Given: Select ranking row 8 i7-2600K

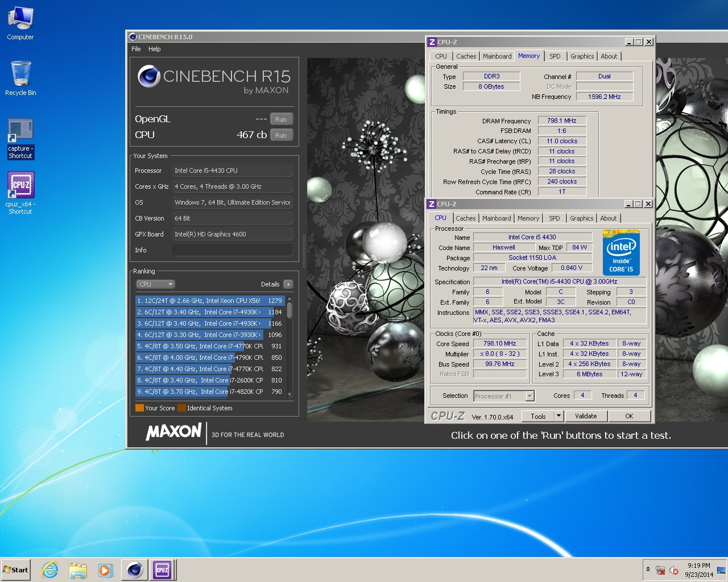Looking at the screenshot, I should click(210, 380).
